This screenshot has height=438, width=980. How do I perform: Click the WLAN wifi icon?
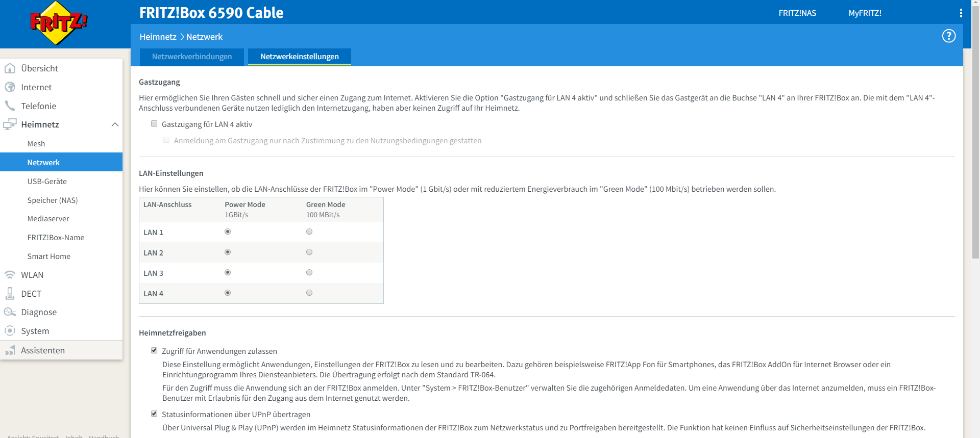pyautogui.click(x=10, y=275)
